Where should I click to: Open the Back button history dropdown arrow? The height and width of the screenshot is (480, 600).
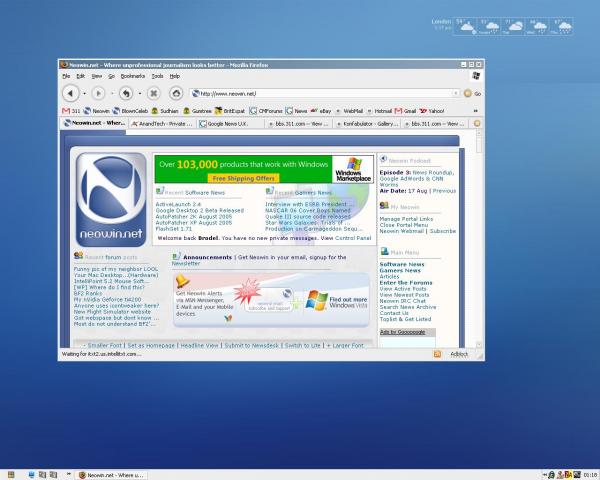pyautogui.click(x=84, y=93)
